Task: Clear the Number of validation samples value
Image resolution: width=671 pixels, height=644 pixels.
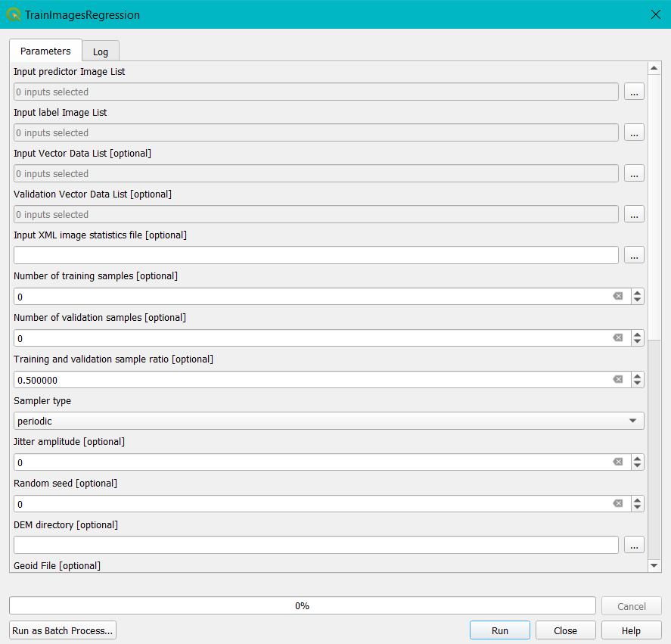Action: (x=617, y=338)
